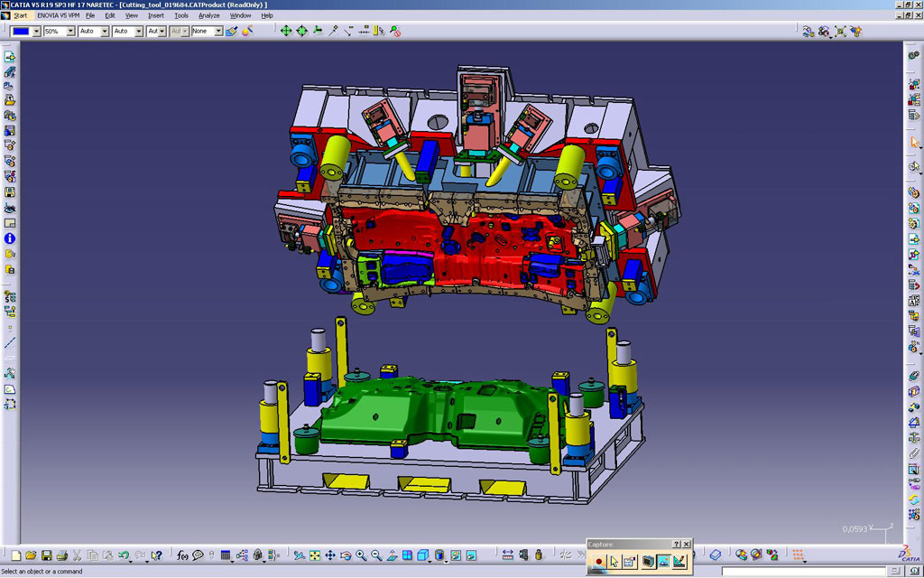
Task: Expand the 50% transparency dropdown
Action: point(70,32)
